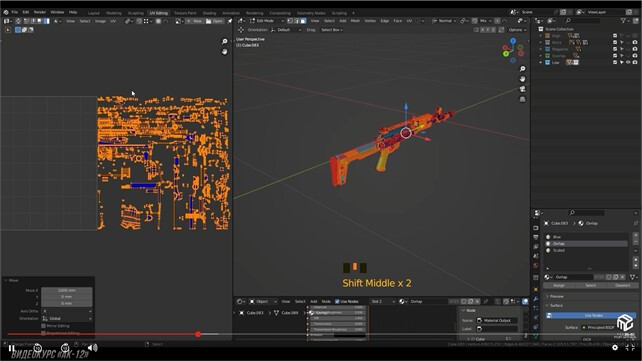Switch to the Geometry Nodes workspace tab
This screenshot has width=642, height=361.
point(311,13)
